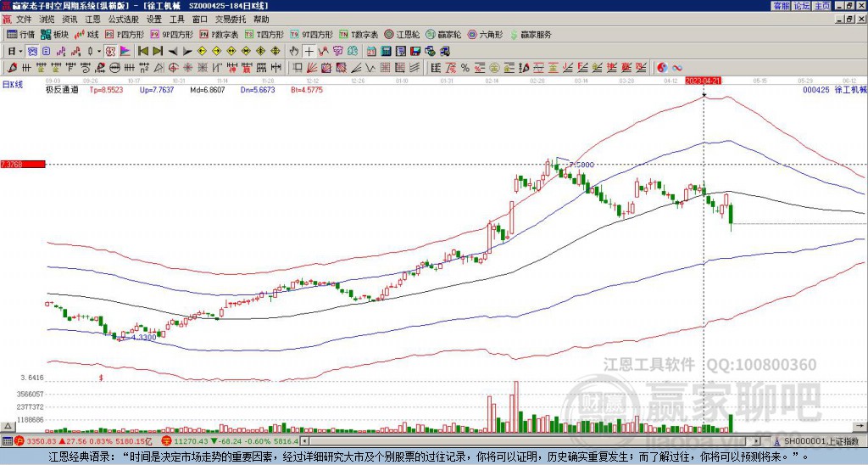Click the up-triangle button beside volume pane
Viewport: 868px width, 465px height.
pyautogui.click(x=8, y=426)
